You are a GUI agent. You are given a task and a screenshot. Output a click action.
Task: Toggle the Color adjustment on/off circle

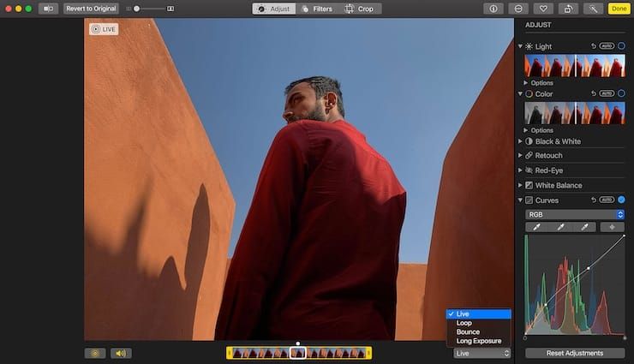pyautogui.click(x=621, y=93)
